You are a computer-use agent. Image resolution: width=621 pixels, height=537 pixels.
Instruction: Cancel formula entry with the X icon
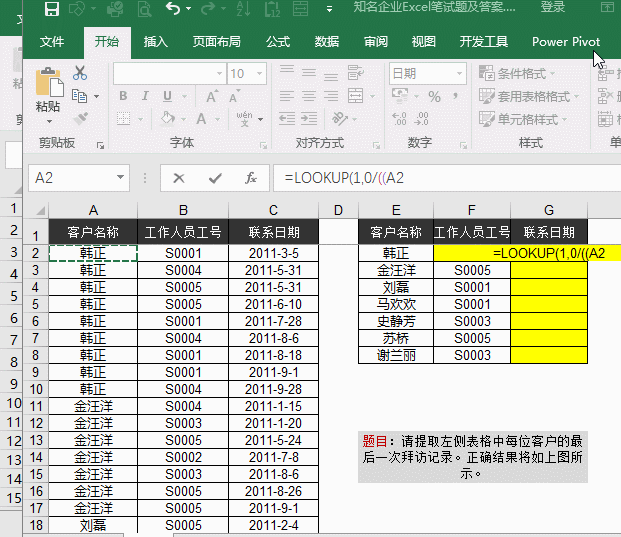[x=179, y=178]
